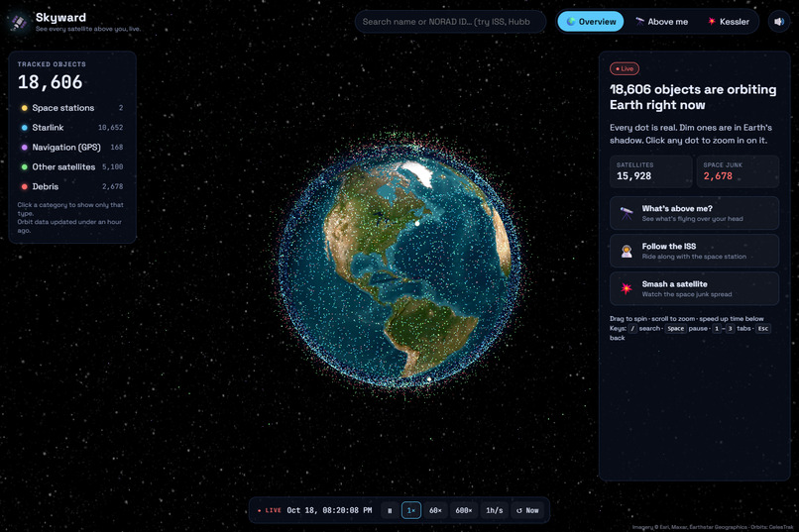Reset time with the Now button
This screenshot has width=799, height=532.
(527, 510)
